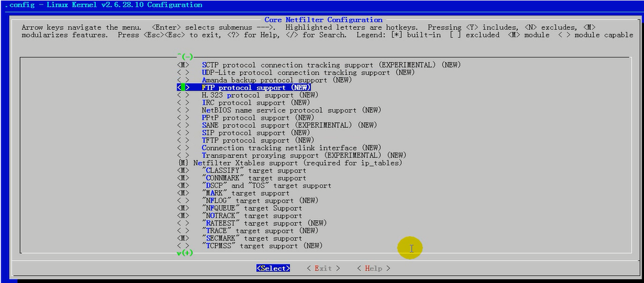This screenshot has height=283, width=644.
Task: Click the Core Netfilter Configuration title
Action: (323, 20)
